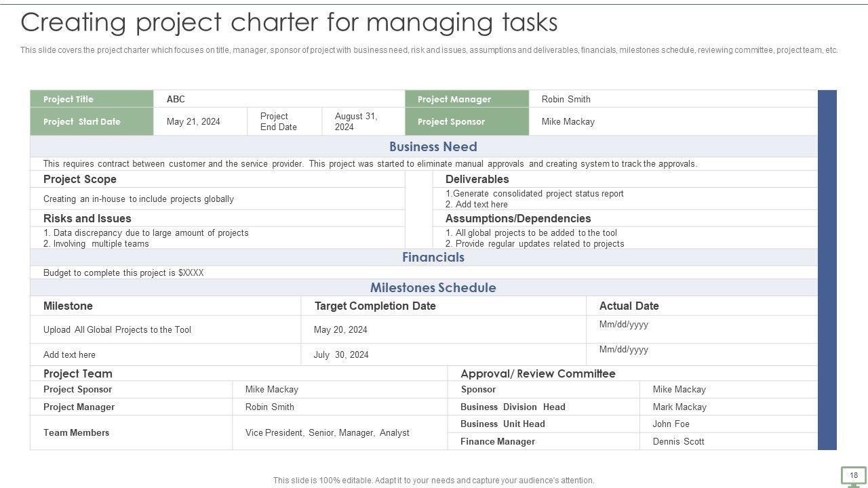Click the dark blue vertical bar beside table

pos(827,270)
